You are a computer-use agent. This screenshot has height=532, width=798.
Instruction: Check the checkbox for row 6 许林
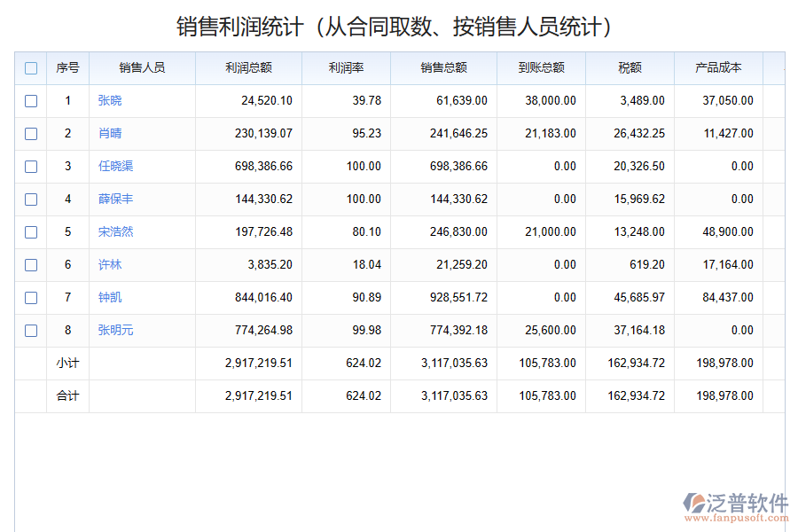[x=31, y=264]
